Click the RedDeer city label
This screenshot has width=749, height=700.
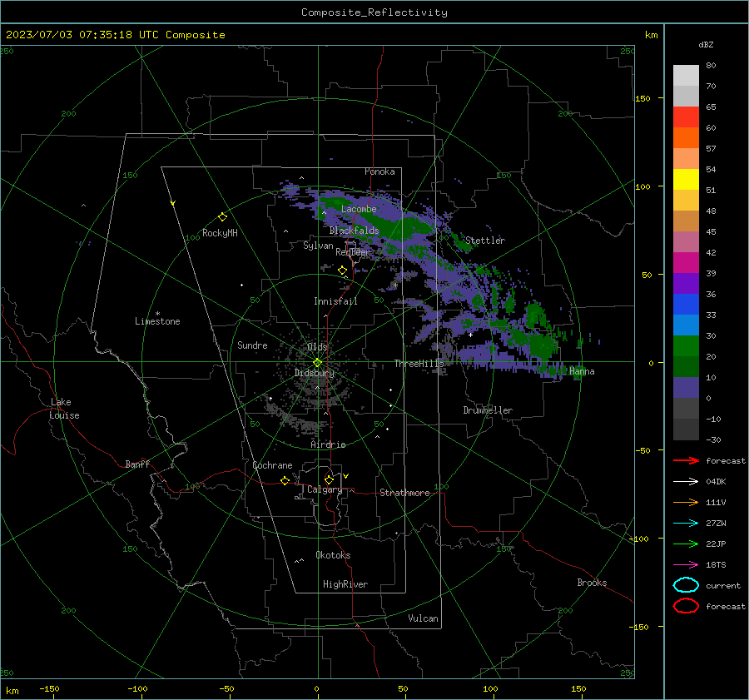(353, 252)
